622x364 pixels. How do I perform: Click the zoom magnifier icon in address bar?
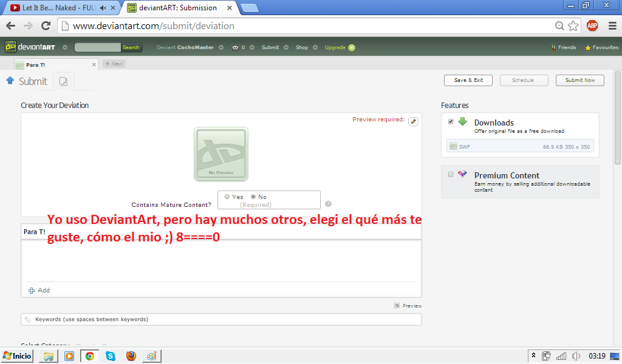pyautogui.click(x=559, y=26)
